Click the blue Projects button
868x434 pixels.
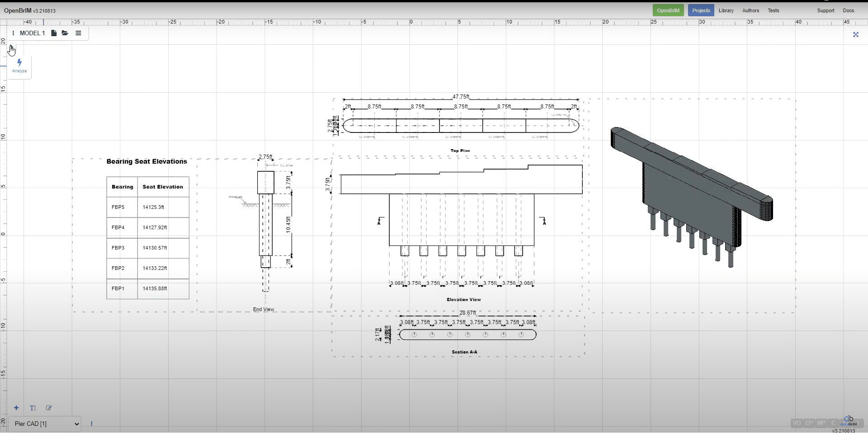tap(701, 10)
